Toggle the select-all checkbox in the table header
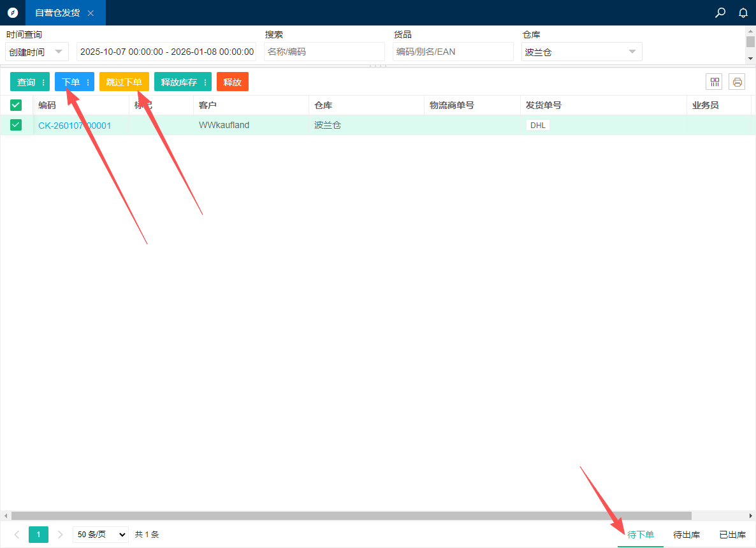756x548 pixels. click(x=16, y=105)
